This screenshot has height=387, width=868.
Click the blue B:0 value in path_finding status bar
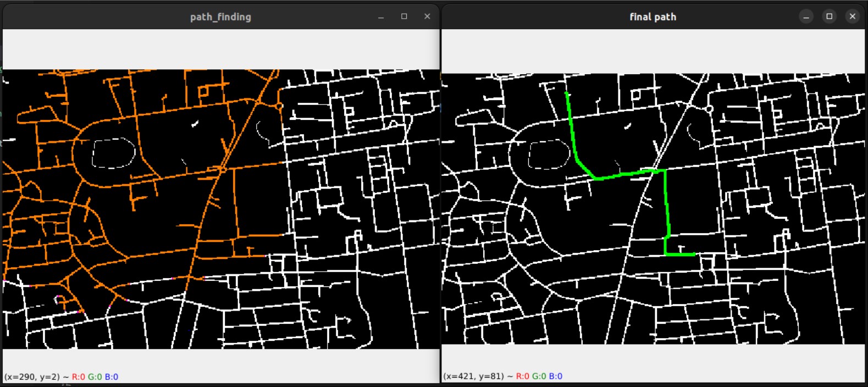click(111, 377)
